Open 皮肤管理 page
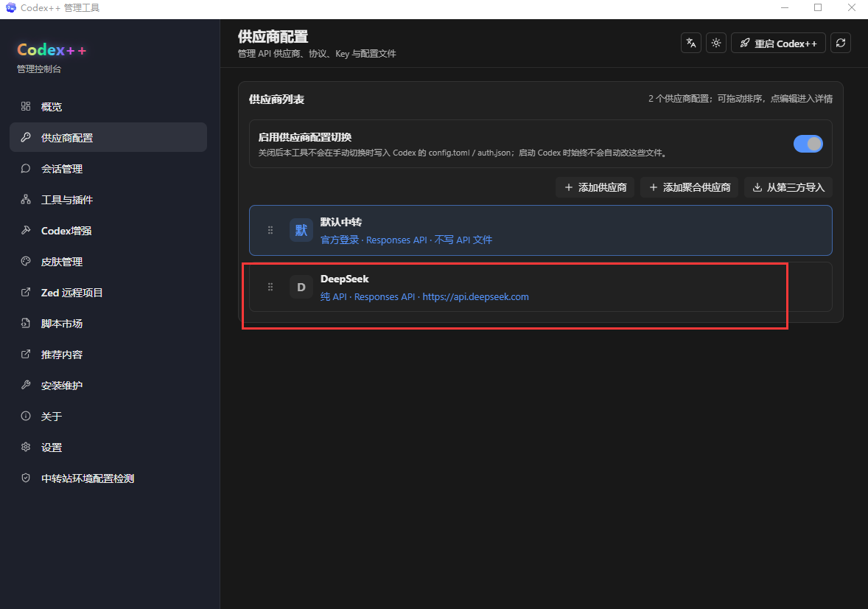868x609 pixels. coord(108,262)
